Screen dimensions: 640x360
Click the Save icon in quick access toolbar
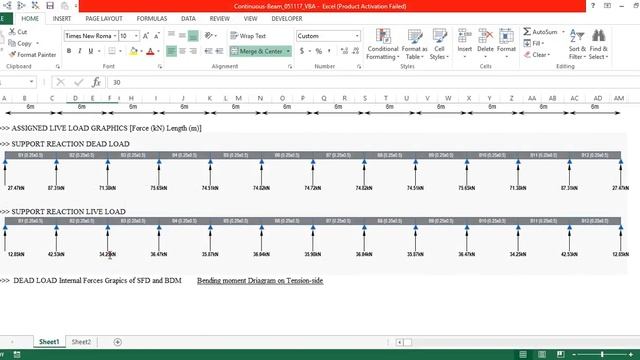tap(50, 6)
